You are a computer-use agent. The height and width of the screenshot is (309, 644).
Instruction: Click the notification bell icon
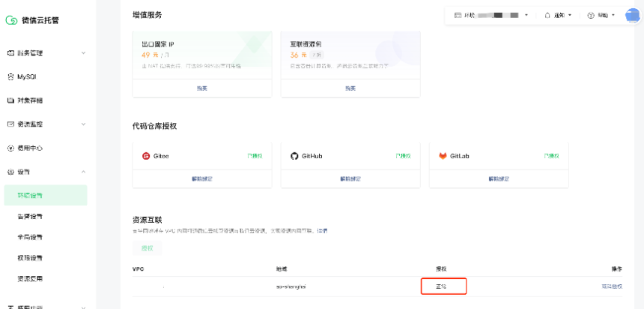(x=547, y=15)
